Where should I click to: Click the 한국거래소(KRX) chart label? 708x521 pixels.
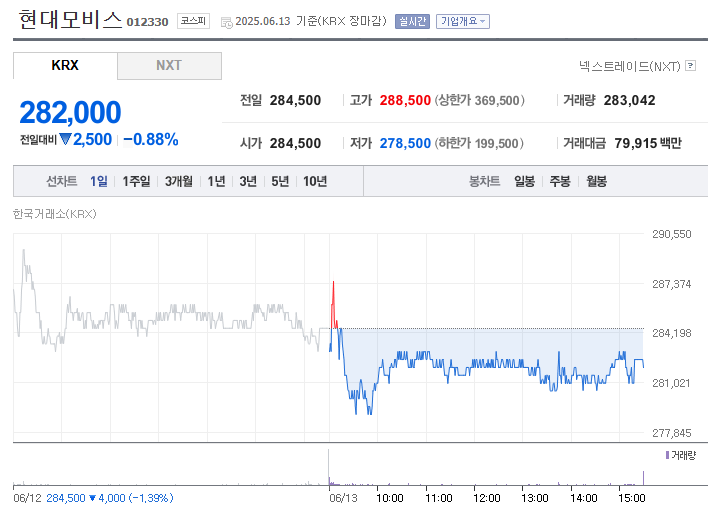(x=55, y=214)
